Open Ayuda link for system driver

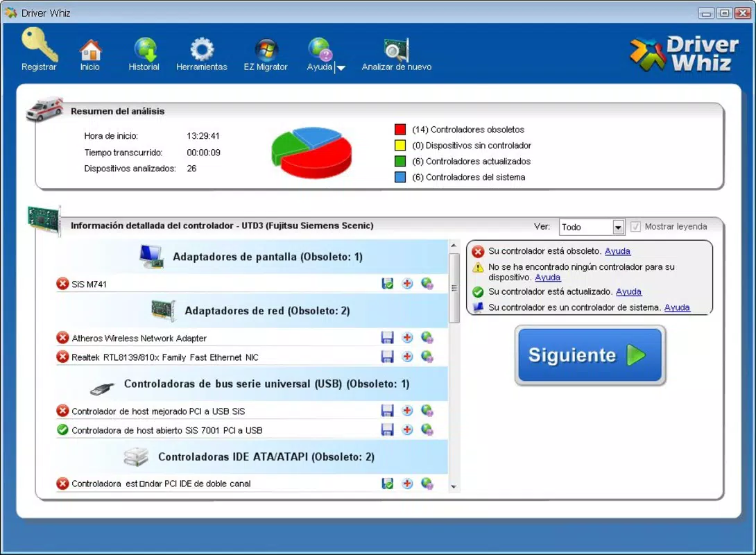pos(677,307)
